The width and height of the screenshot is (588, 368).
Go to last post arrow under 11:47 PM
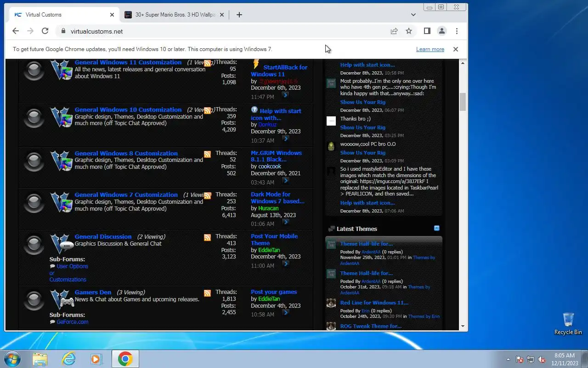(285, 95)
